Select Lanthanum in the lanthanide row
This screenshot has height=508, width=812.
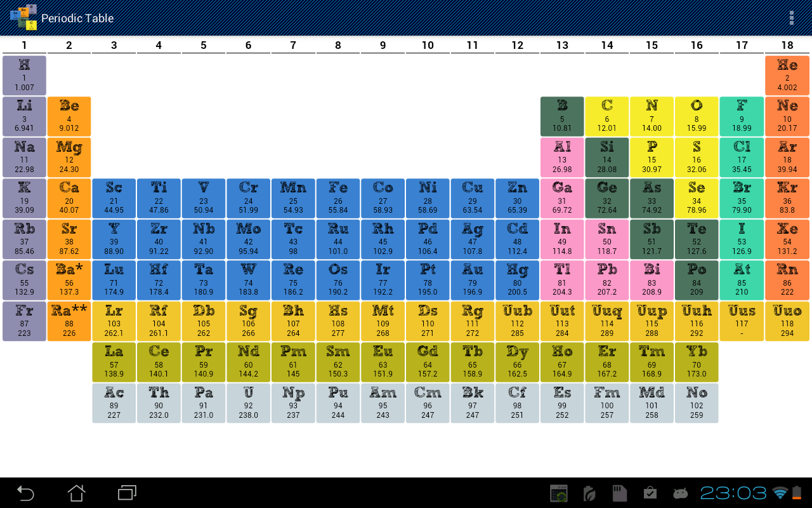click(114, 362)
